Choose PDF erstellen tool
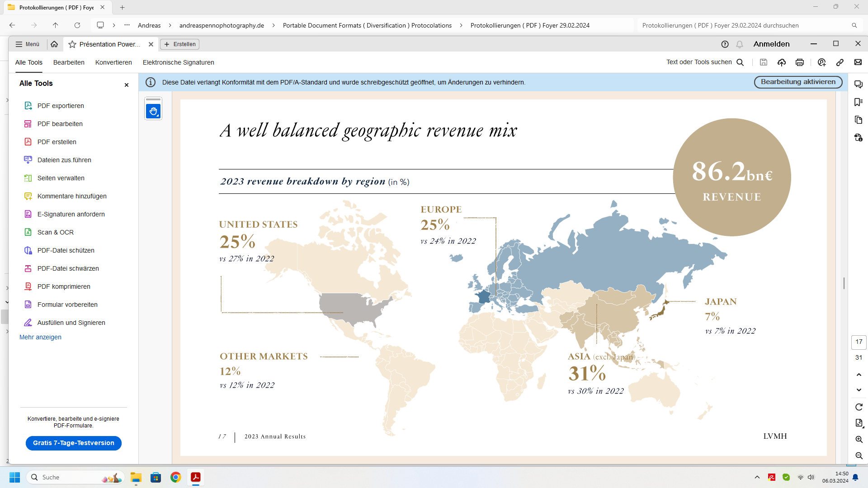The width and height of the screenshot is (868, 488). click(57, 142)
